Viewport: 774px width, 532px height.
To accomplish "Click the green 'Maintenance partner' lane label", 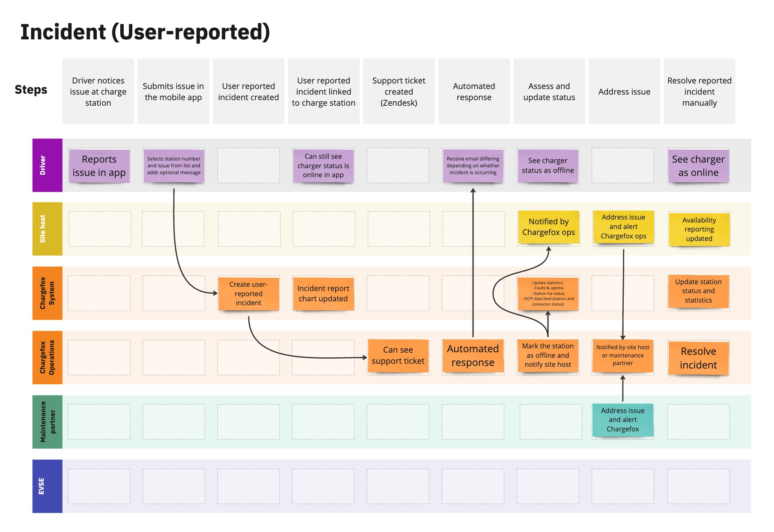I will pos(48,422).
